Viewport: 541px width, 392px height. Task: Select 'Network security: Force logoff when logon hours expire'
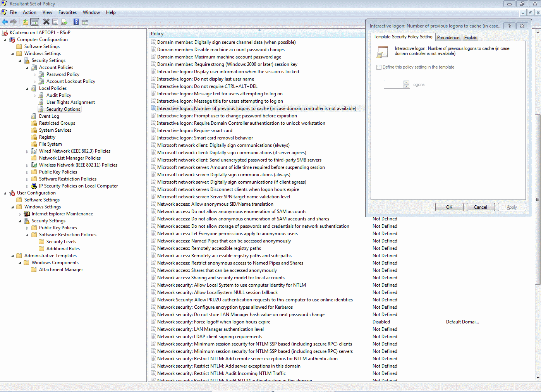click(214, 322)
